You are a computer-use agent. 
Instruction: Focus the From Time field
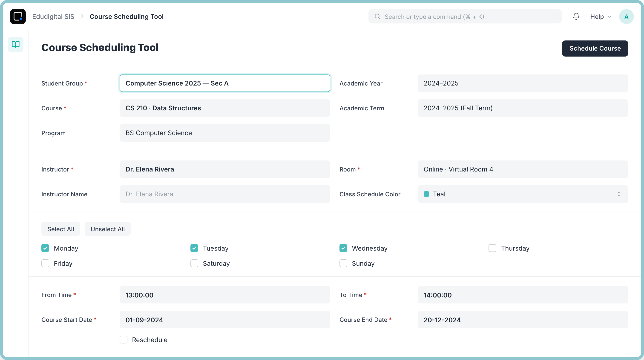(225, 295)
